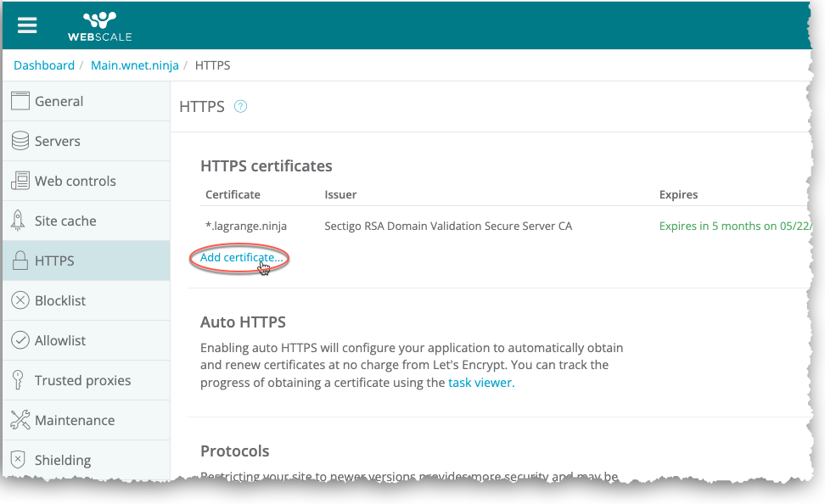Click the HTTPS padlock icon in sidebar
The image size is (825, 504).
20,260
